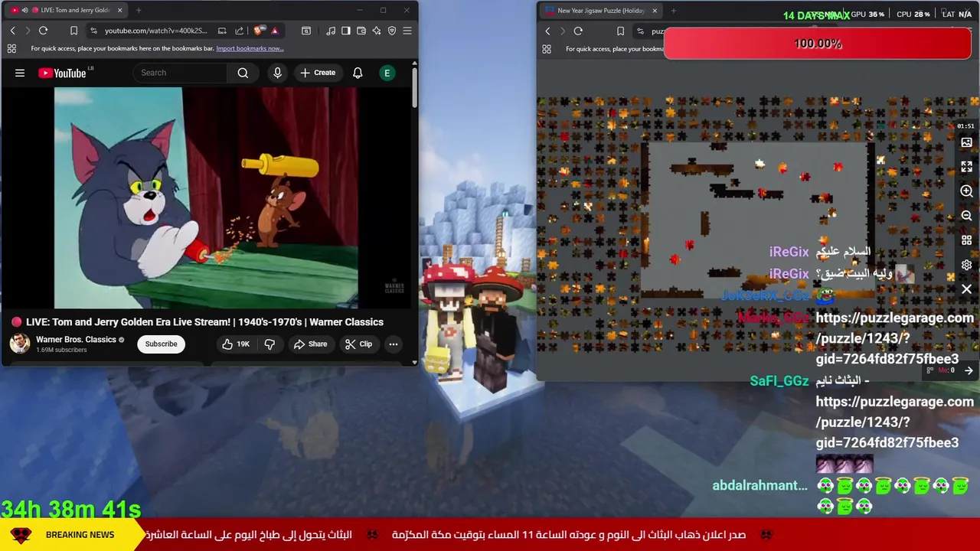Zoom in on the jigsaw puzzle
Image resolution: width=980 pixels, height=551 pixels.
tap(966, 191)
